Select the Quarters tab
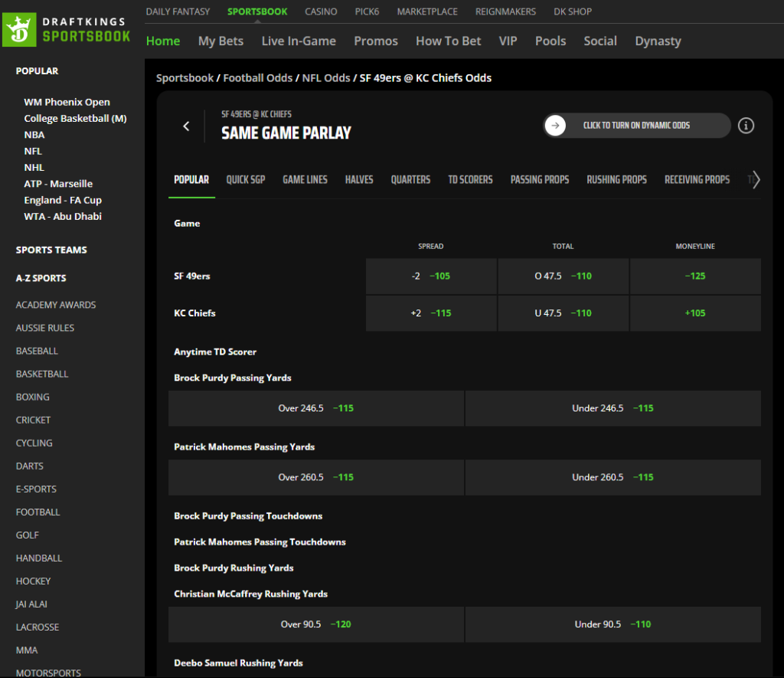 click(x=410, y=179)
